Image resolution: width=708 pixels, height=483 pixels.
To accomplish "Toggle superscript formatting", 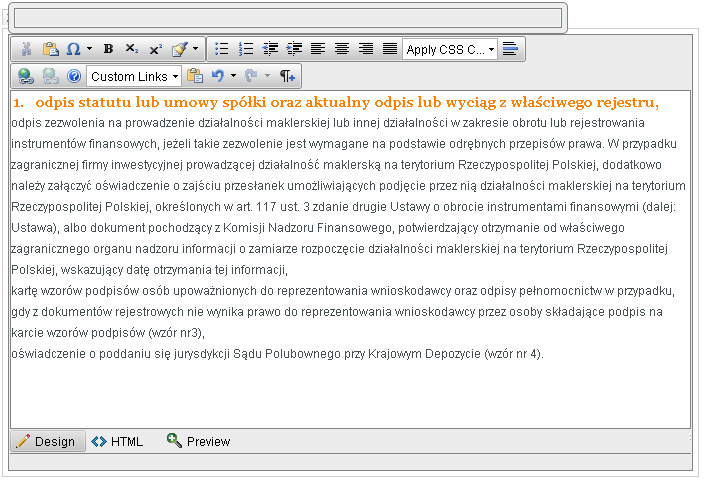I will [156, 49].
